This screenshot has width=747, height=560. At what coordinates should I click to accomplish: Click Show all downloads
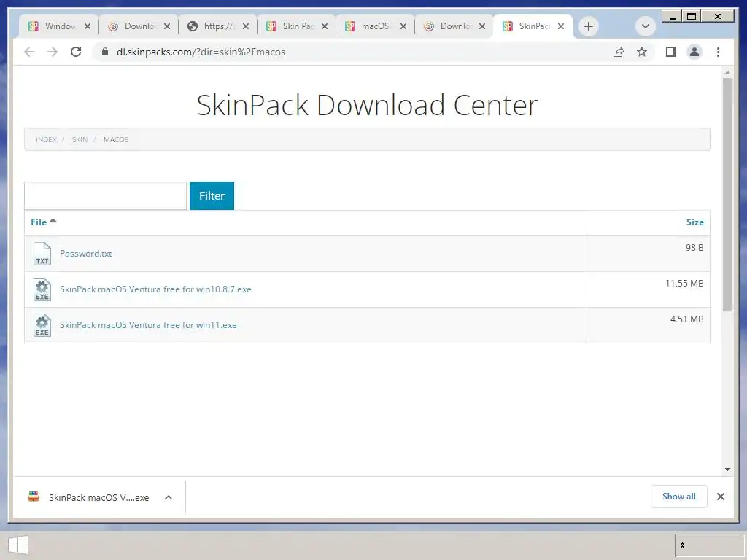click(x=679, y=496)
